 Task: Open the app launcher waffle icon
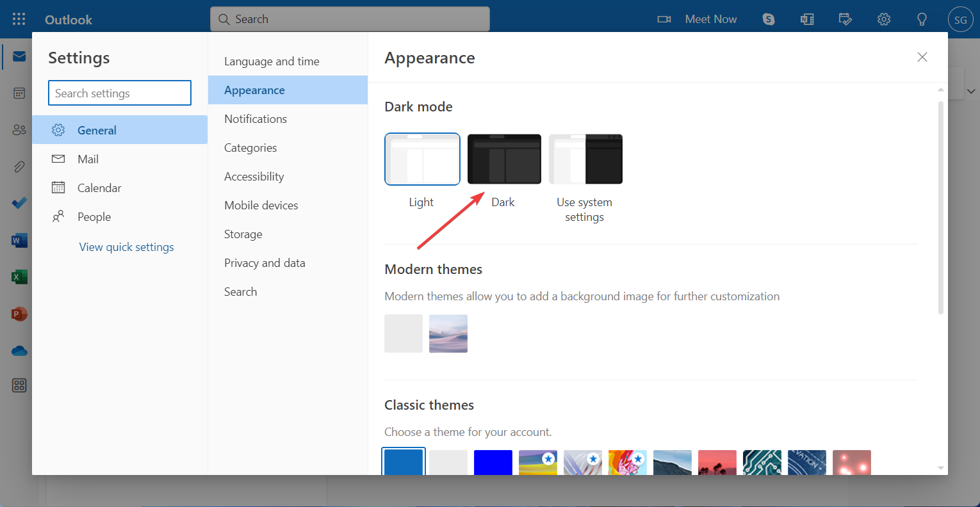tap(19, 19)
